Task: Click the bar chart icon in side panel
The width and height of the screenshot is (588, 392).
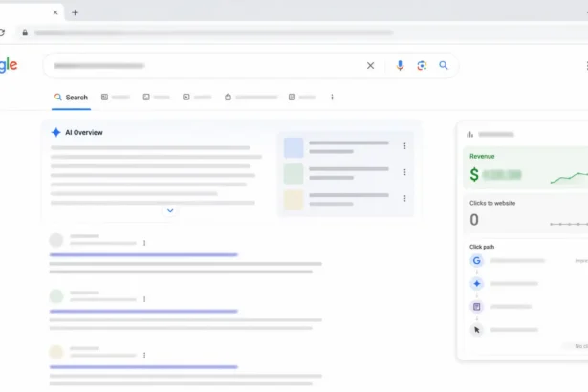Action: (x=469, y=134)
